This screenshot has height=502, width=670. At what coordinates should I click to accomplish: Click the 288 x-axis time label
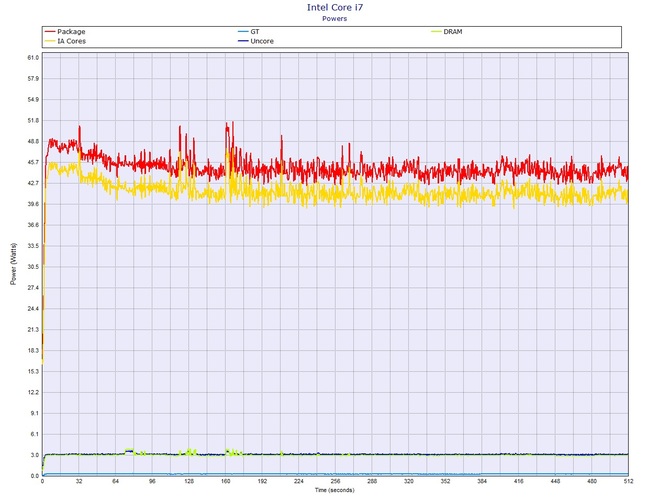tap(372, 481)
